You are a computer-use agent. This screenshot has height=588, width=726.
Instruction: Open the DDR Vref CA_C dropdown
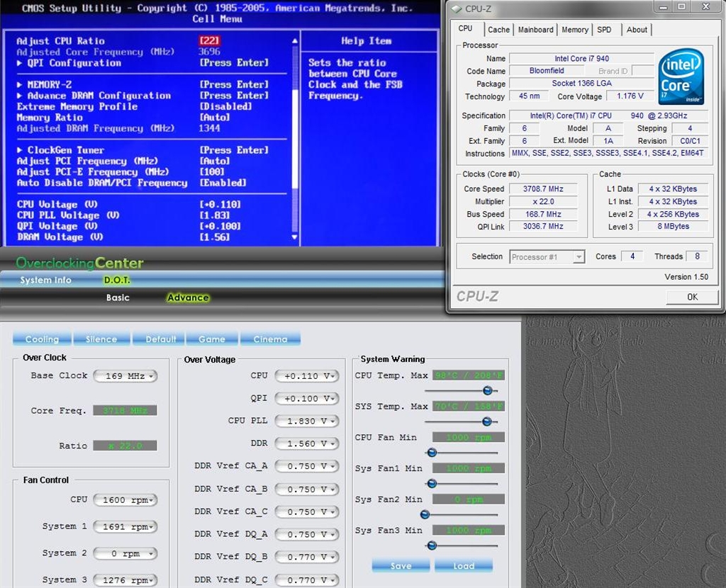point(307,512)
